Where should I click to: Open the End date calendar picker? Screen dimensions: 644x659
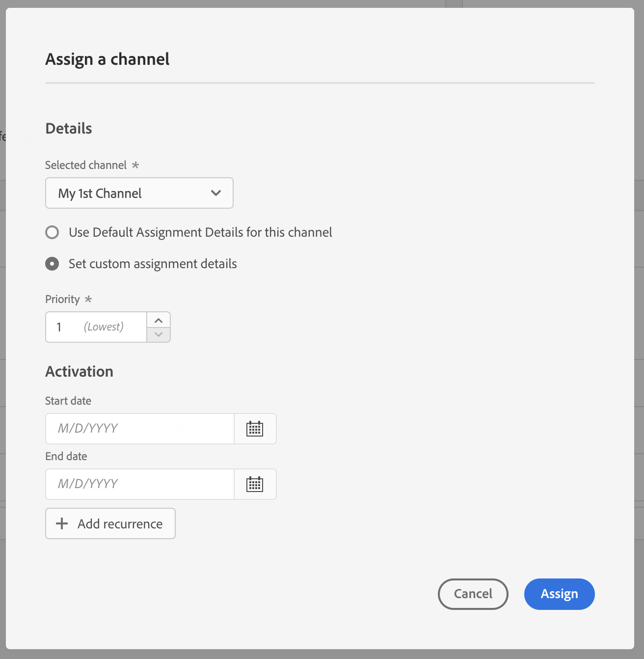tap(255, 484)
